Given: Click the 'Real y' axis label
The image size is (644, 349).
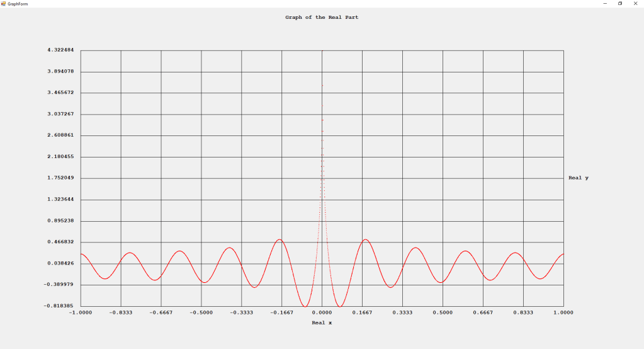Looking at the screenshot, I should tap(579, 178).
